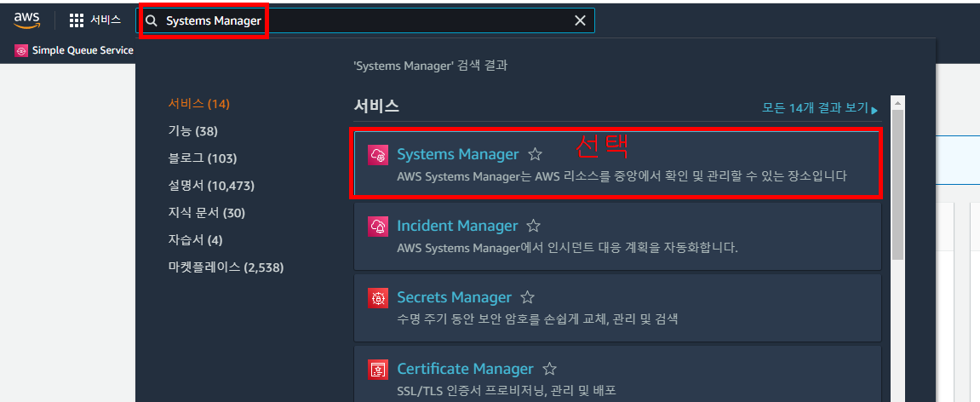Screen dimensions: 980x402
Task: View all 14 results link
Action: (x=820, y=108)
